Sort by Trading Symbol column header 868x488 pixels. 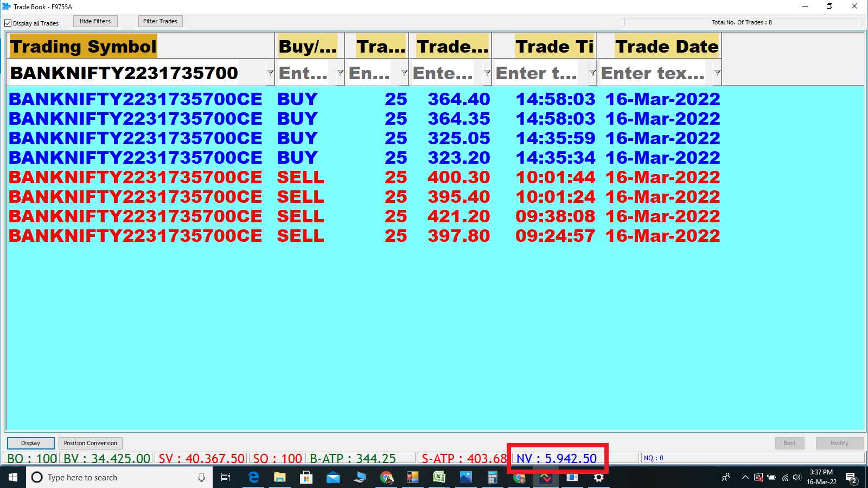click(x=84, y=47)
